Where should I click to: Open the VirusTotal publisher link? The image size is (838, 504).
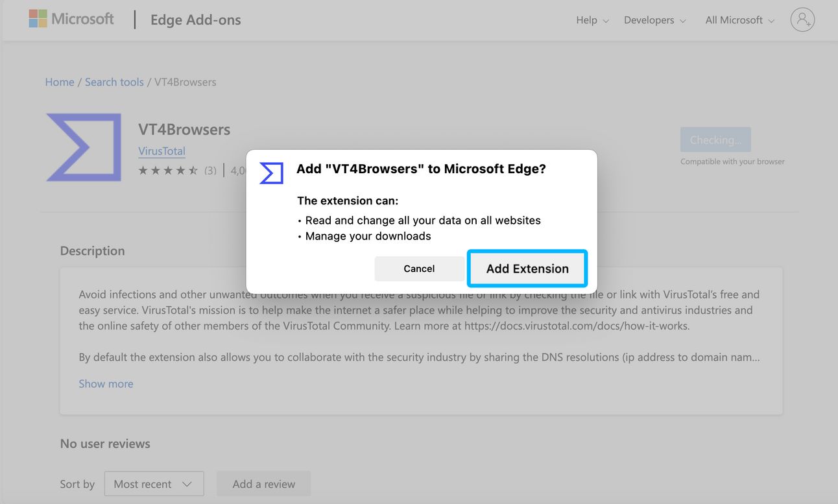(x=162, y=151)
